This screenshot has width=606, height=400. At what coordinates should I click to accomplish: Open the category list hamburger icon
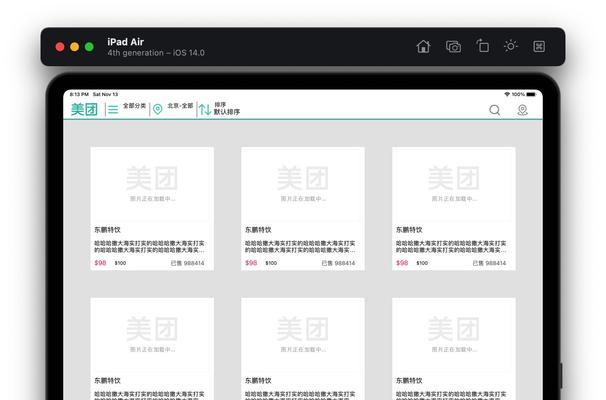tap(113, 110)
